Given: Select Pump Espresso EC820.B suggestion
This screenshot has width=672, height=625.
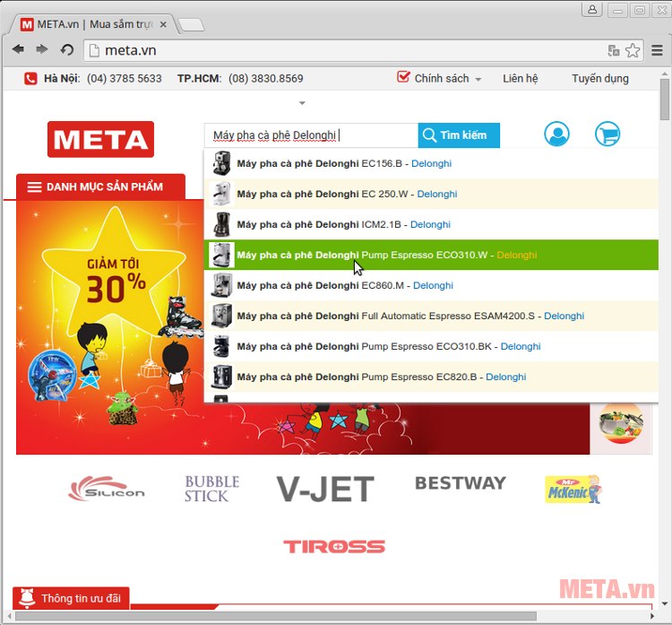Looking at the screenshot, I should tap(431, 377).
